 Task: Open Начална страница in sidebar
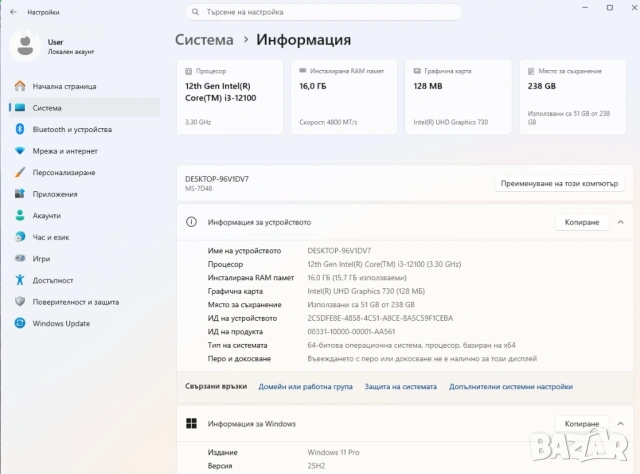[x=84, y=86]
